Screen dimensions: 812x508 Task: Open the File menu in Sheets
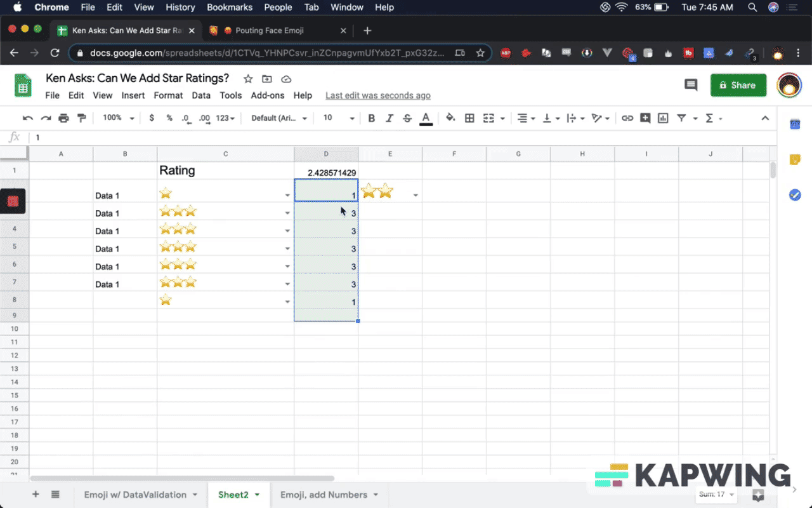point(52,95)
